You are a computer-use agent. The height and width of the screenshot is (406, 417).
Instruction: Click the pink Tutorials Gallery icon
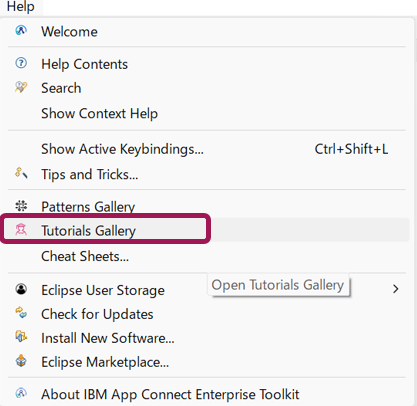(21, 230)
